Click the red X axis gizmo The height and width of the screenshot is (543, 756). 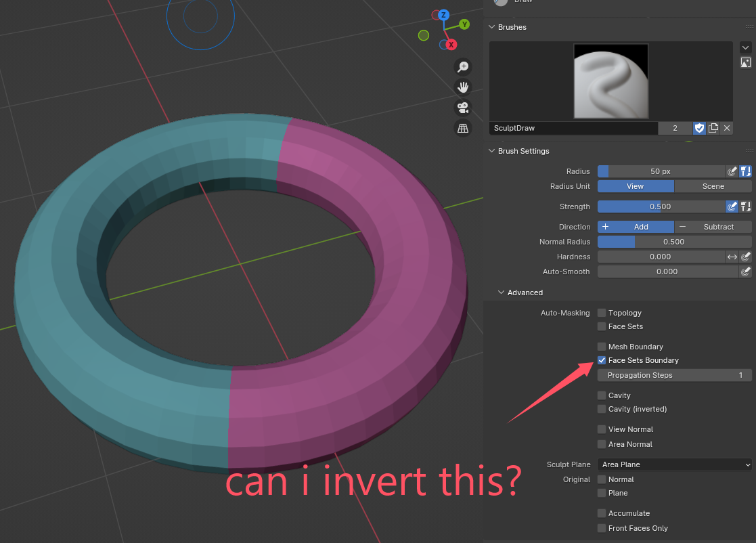(x=451, y=45)
